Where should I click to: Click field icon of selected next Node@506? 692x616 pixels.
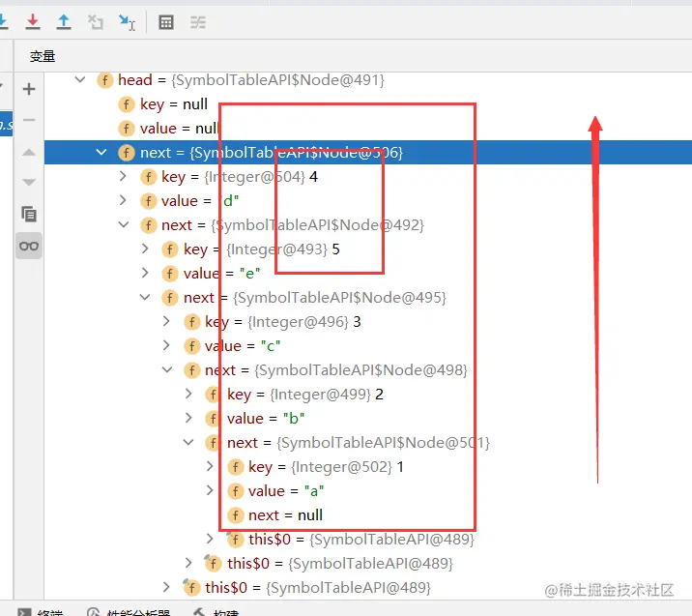(127, 153)
